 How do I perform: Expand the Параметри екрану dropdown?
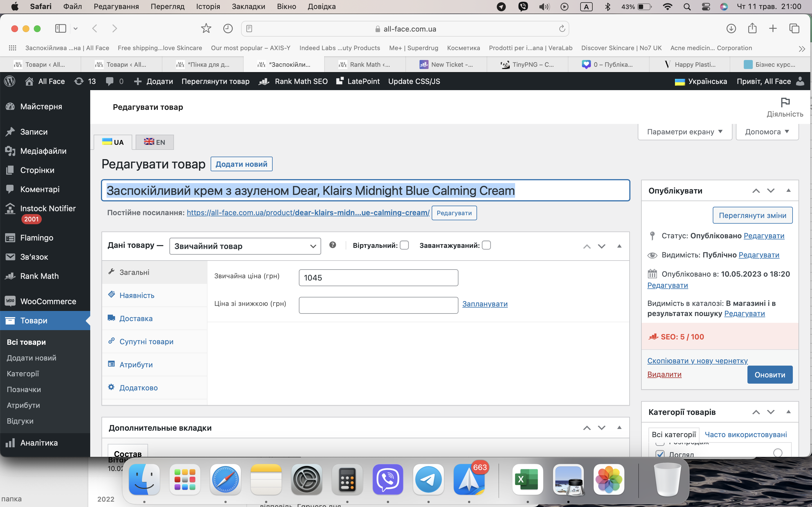click(685, 132)
